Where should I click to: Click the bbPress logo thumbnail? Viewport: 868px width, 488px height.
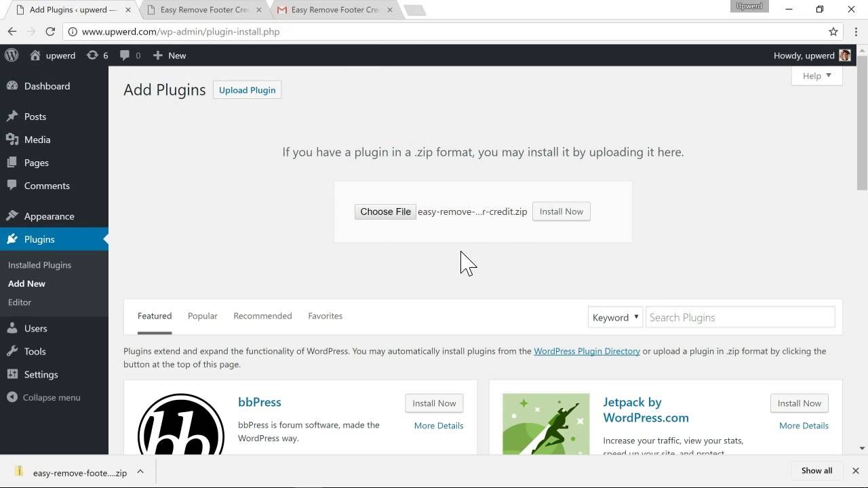point(181,424)
